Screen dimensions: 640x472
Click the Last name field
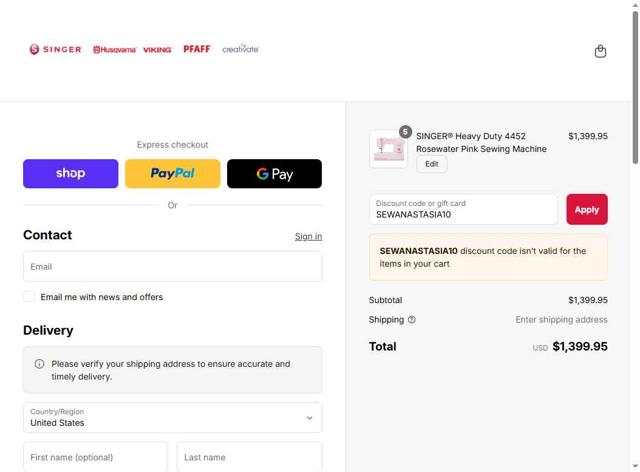(x=249, y=457)
